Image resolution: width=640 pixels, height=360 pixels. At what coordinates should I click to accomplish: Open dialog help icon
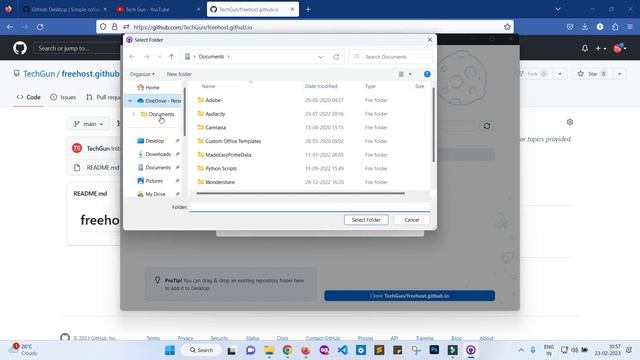pos(427,74)
